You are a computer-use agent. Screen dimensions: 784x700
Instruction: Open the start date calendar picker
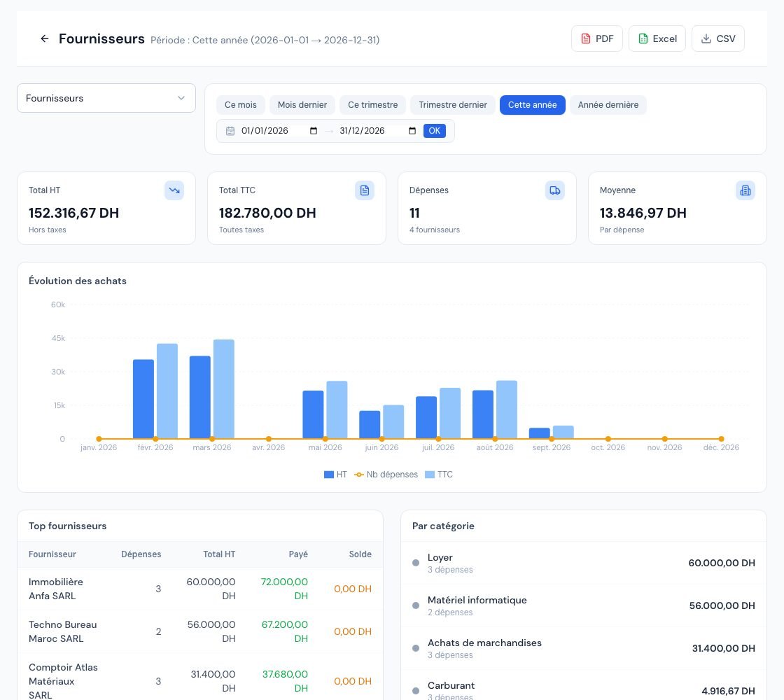click(314, 131)
